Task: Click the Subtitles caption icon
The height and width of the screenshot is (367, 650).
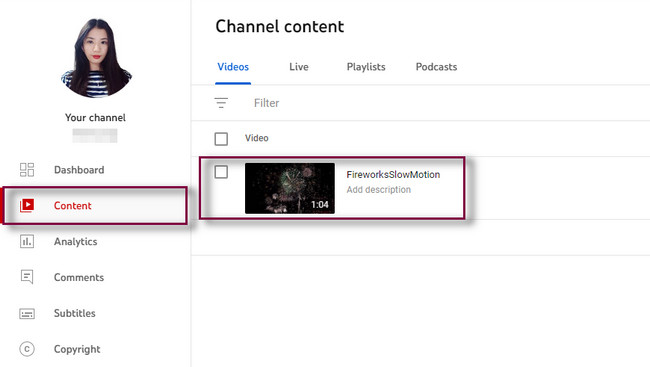Action: pos(27,314)
